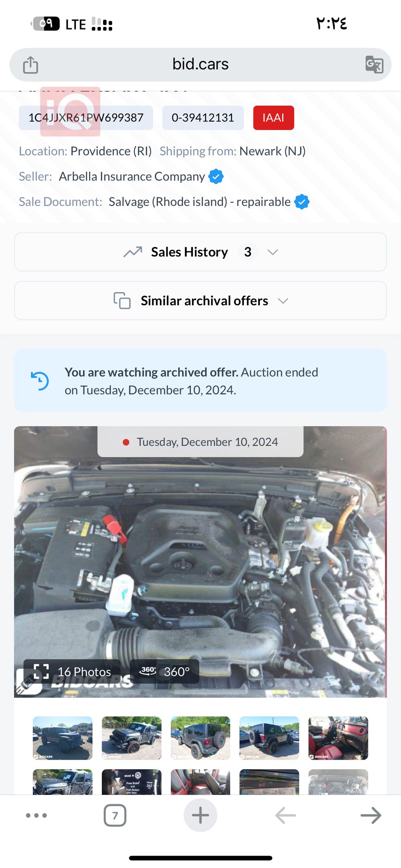Tap the share icon in address bar

(30, 65)
